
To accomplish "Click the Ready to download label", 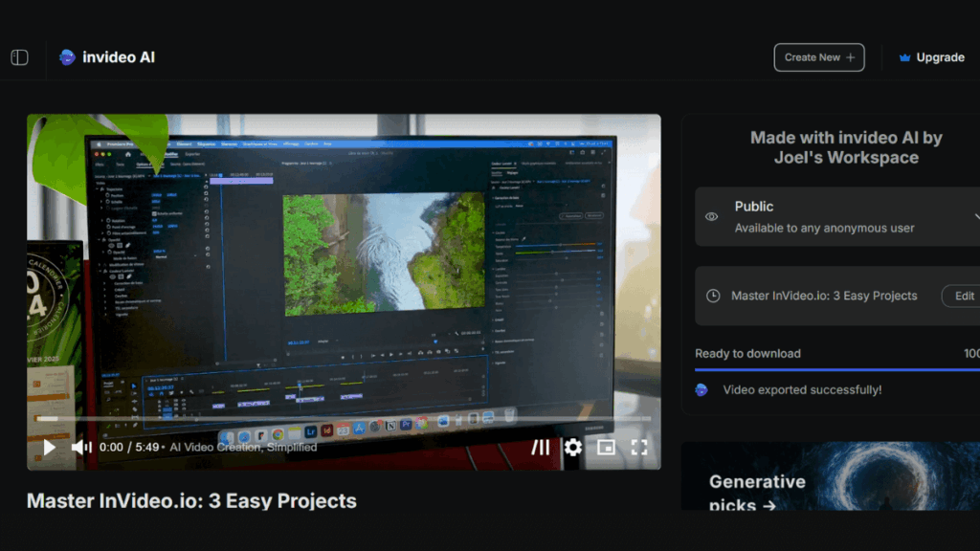I will (x=747, y=354).
